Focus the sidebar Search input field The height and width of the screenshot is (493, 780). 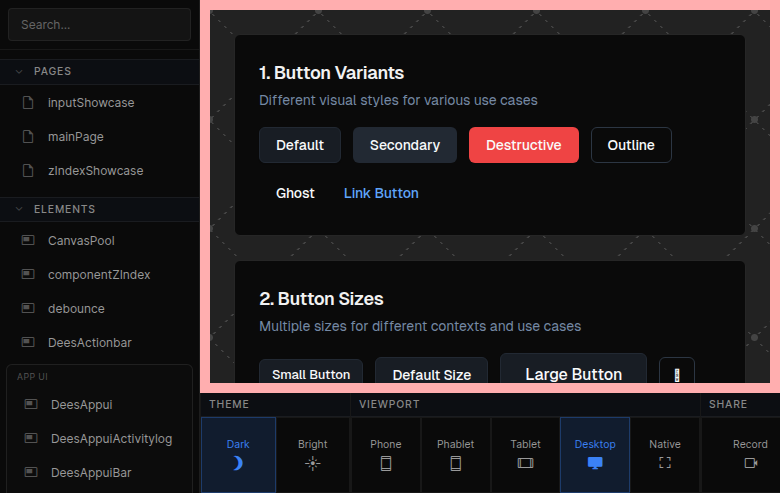[99, 25]
